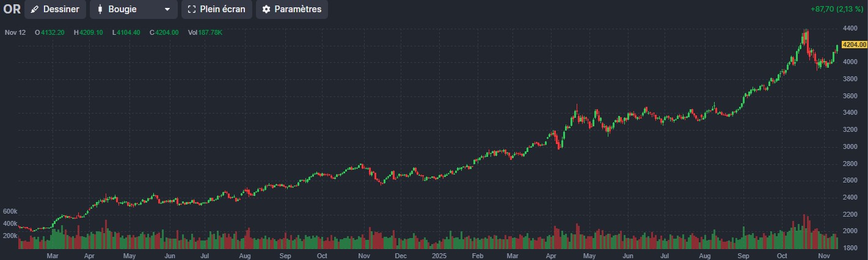Click the +87,70 (2,13 %) change indicator
Screen dimensions: 868x260
pyautogui.click(x=837, y=9)
